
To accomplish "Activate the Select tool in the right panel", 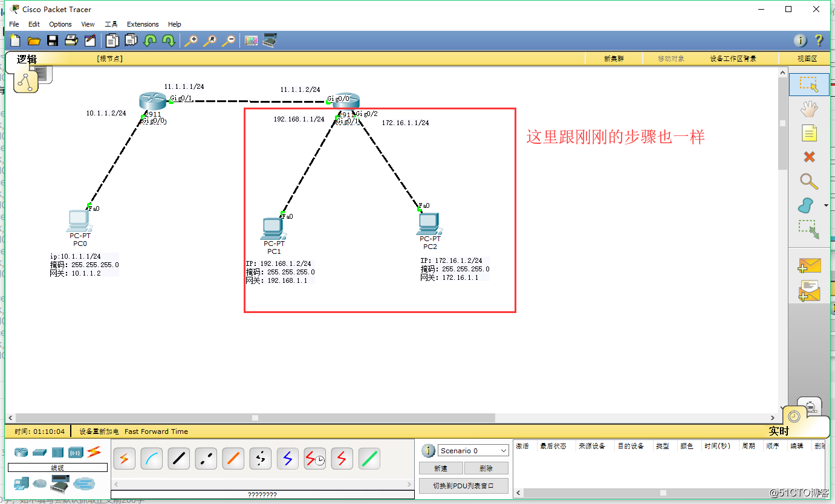I will tap(809, 84).
